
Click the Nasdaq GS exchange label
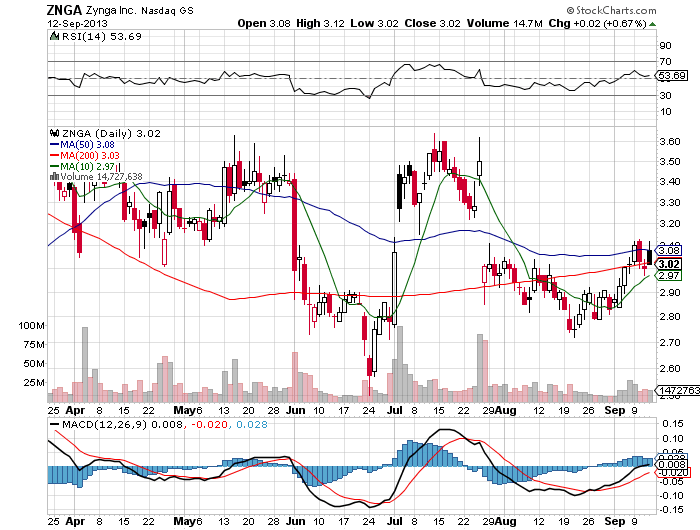pyautogui.click(x=167, y=10)
